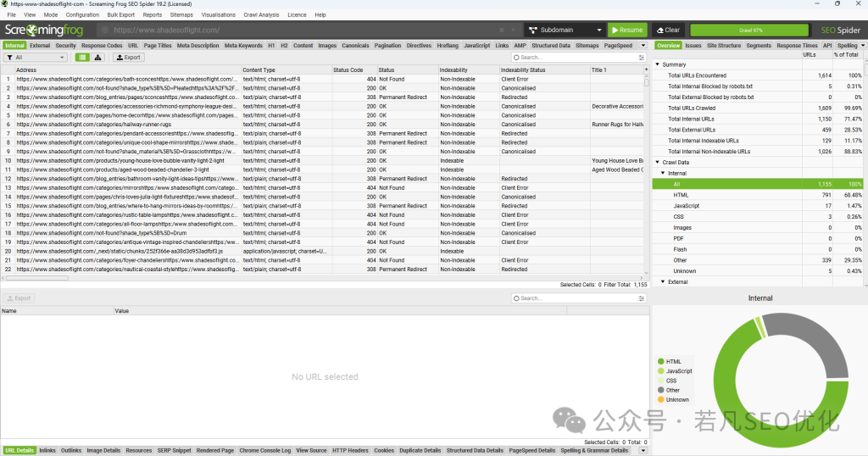Switch to tree view mode
The height and width of the screenshot is (456, 868).
click(98, 58)
